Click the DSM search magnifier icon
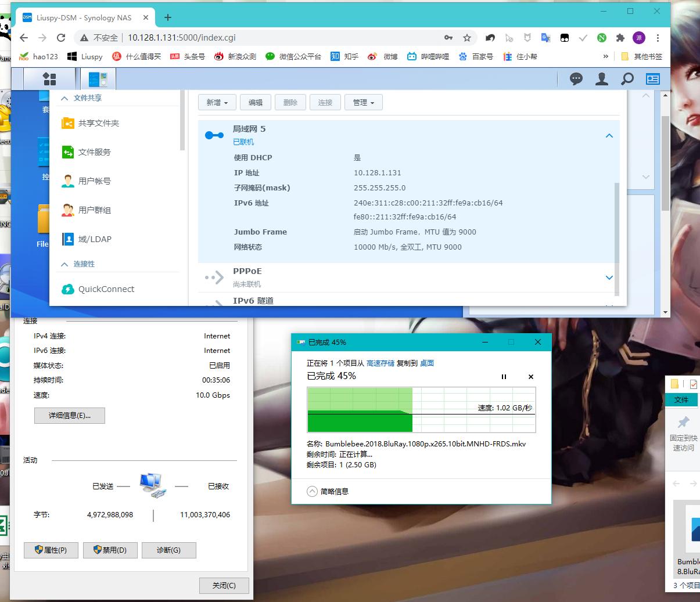700x602 pixels. coord(627,79)
